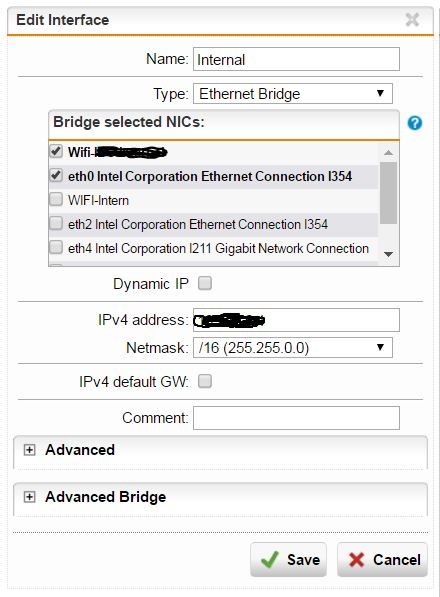440x597 pixels.
Task: Click into the Comment text field
Action: tap(296, 418)
